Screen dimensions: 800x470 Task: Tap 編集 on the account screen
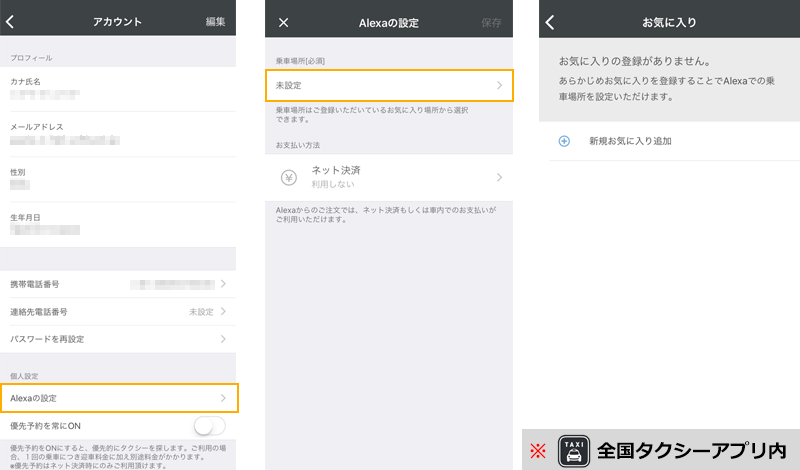pos(215,21)
